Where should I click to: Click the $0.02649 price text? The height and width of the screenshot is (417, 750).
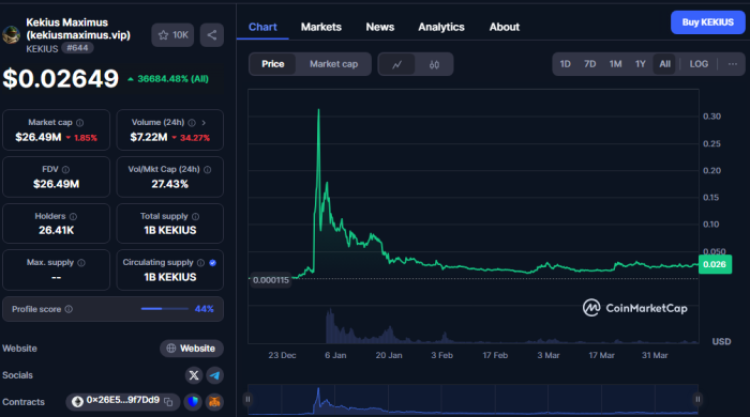click(61, 79)
